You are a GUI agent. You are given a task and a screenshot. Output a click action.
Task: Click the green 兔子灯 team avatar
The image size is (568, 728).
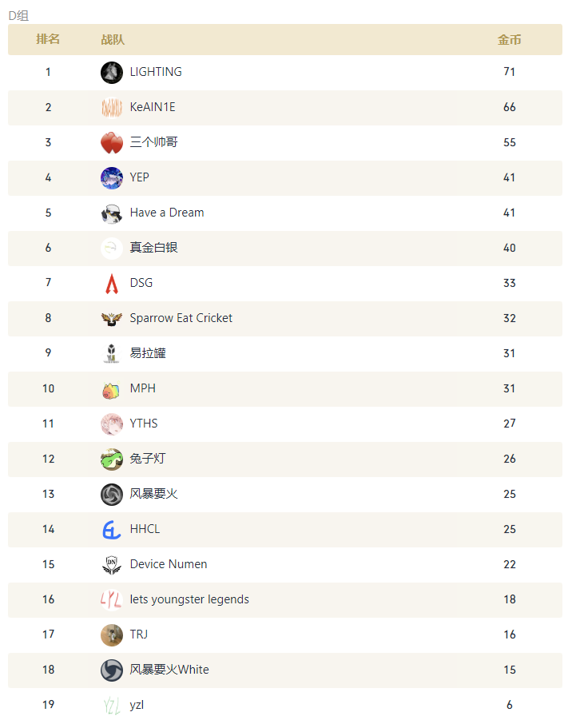[x=112, y=459]
